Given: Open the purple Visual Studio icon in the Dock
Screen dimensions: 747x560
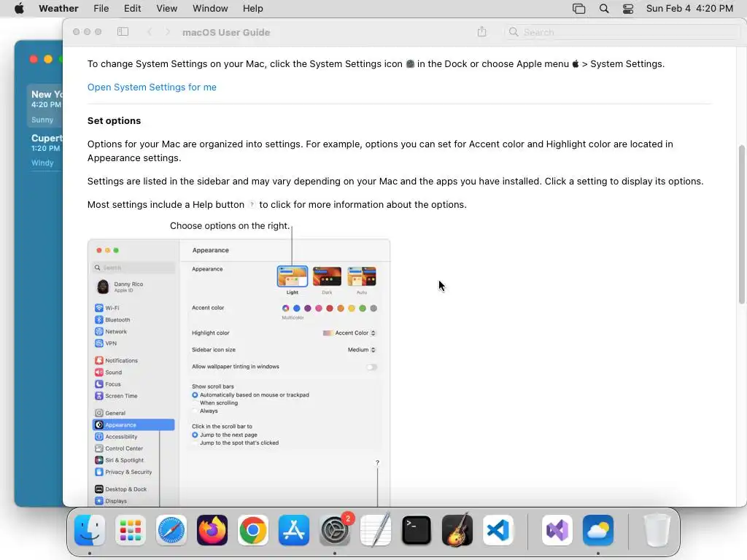Looking at the screenshot, I should (x=557, y=530).
